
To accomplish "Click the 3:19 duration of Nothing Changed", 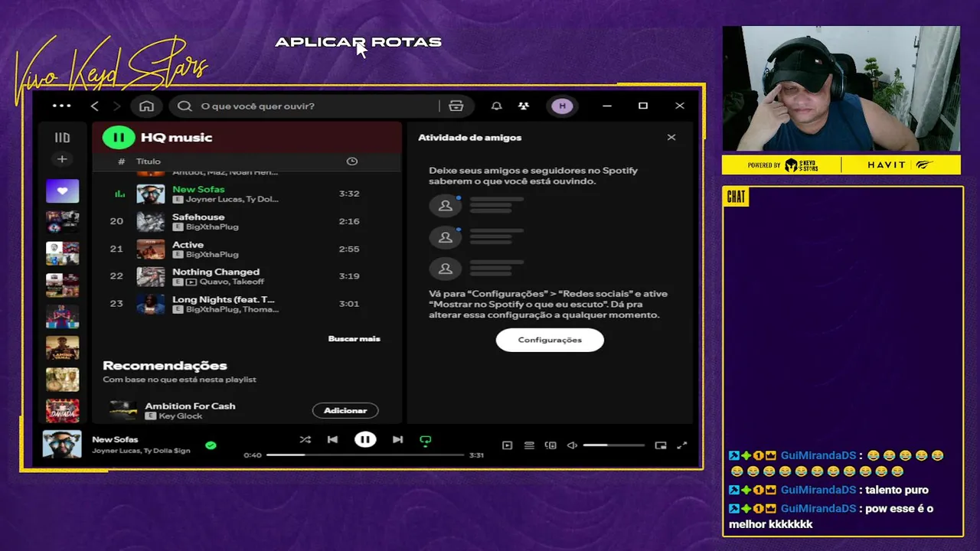I will coord(349,276).
